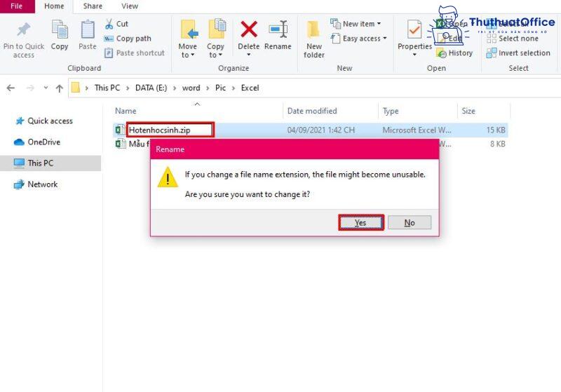Click Paste shortcut command
The image size is (561, 392).
point(135,53)
